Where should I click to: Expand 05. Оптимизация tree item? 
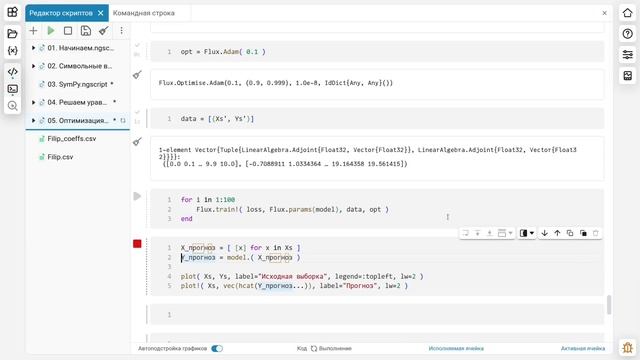point(33,120)
